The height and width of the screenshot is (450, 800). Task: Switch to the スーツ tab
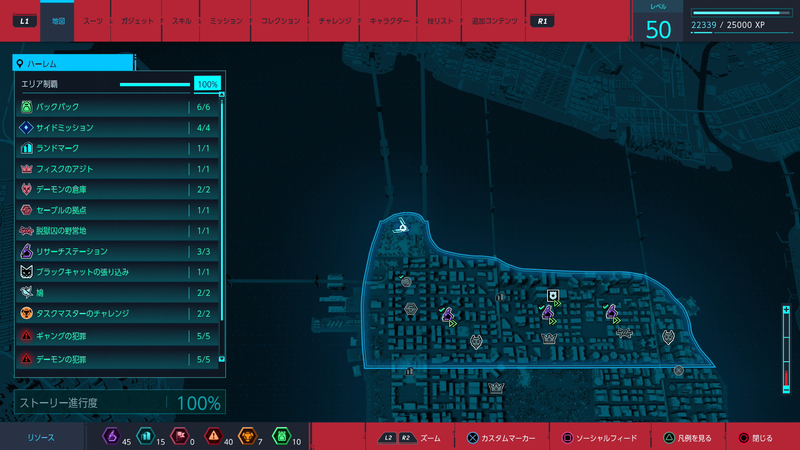click(x=93, y=21)
